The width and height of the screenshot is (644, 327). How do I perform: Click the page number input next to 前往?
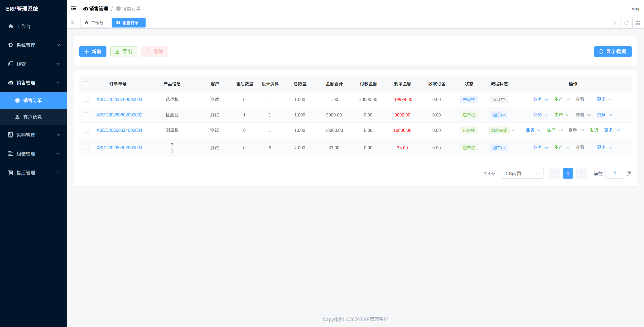(x=615, y=173)
